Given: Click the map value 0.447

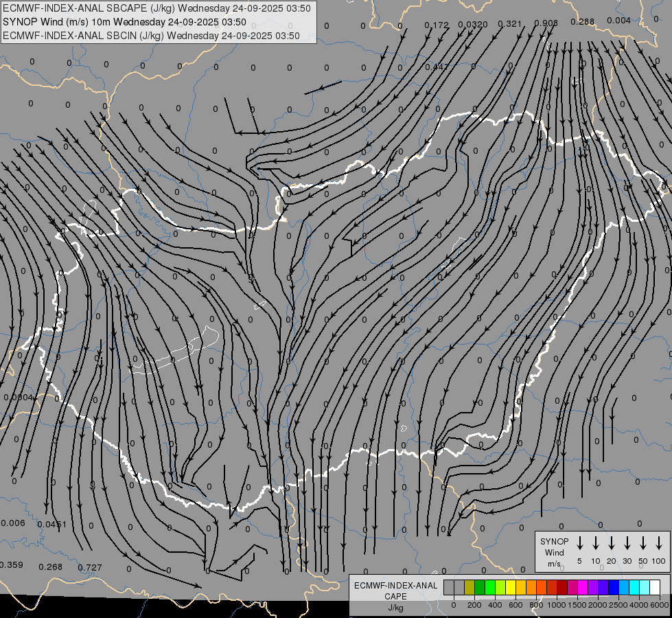Looking at the screenshot, I should pos(437,67).
